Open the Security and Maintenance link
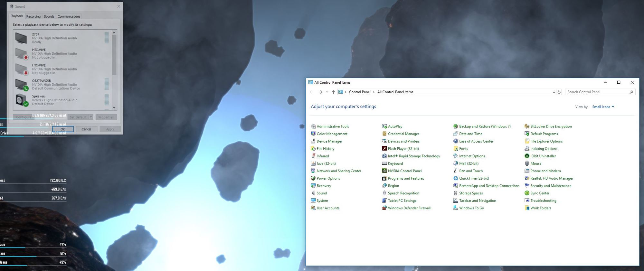Image resolution: width=644 pixels, height=271 pixels. pyautogui.click(x=551, y=186)
